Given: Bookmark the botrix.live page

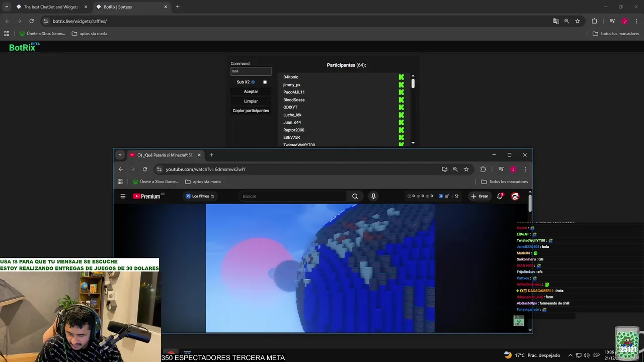Looking at the screenshot, I should point(578,21).
